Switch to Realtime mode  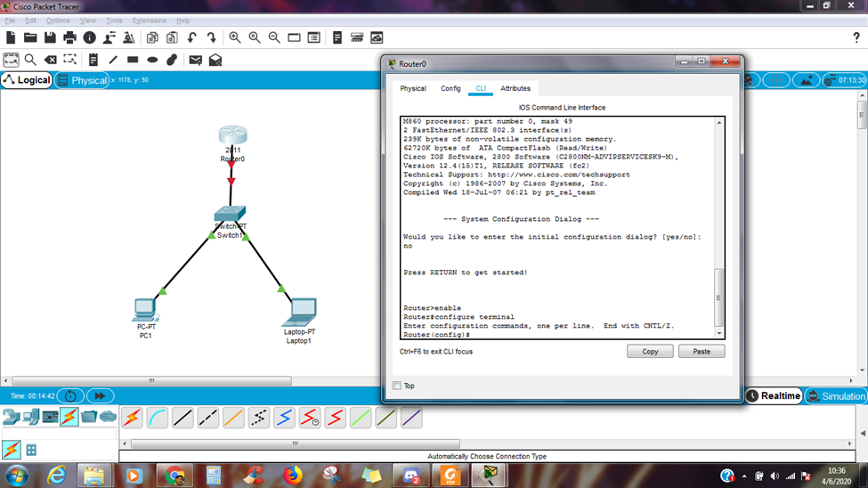pyautogui.click(x=774, y=395)
